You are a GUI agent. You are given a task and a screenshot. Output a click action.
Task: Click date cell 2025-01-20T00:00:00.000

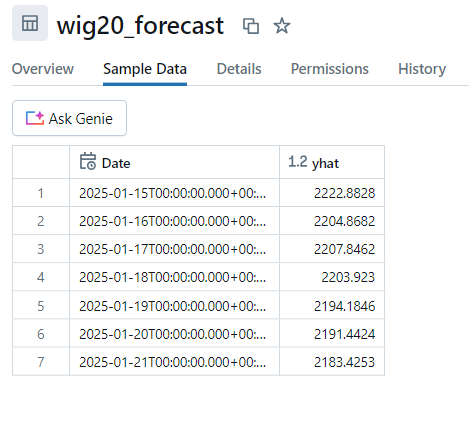(174, 333)
